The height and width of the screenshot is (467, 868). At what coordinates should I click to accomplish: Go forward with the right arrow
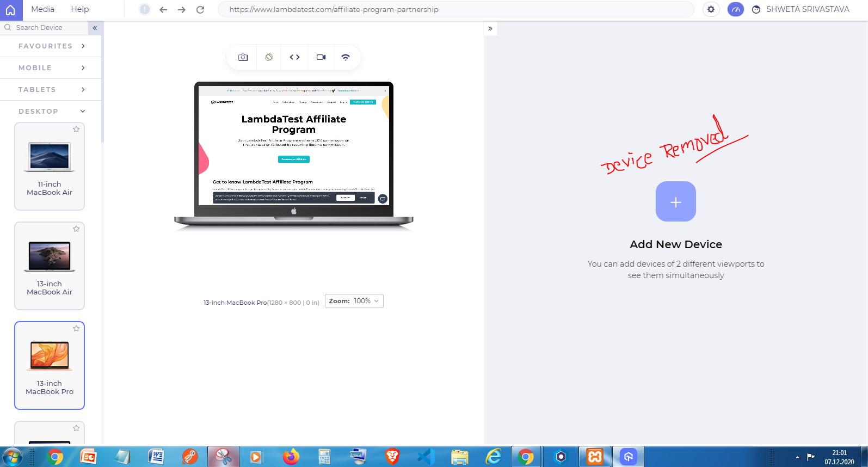(x=182, y=10)
